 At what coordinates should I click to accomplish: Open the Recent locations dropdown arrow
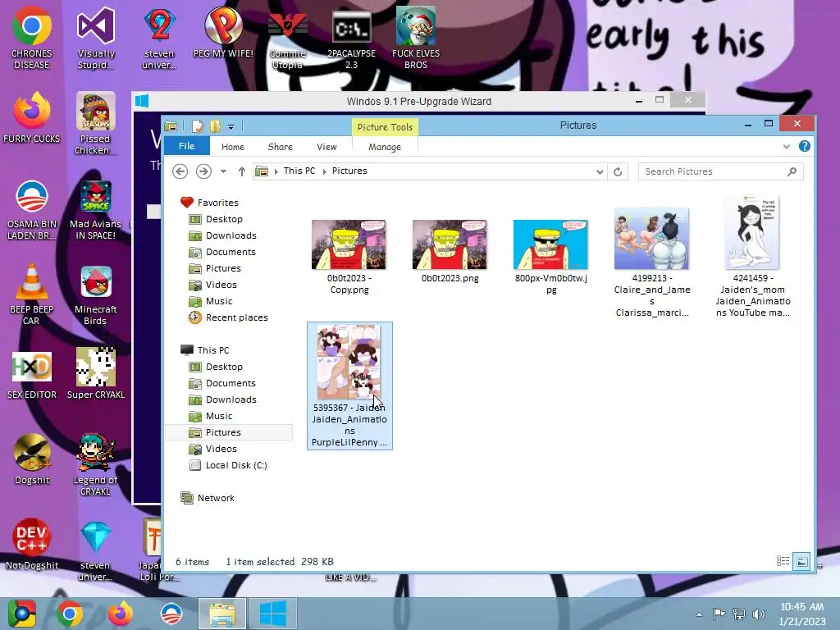click(223, 171)
